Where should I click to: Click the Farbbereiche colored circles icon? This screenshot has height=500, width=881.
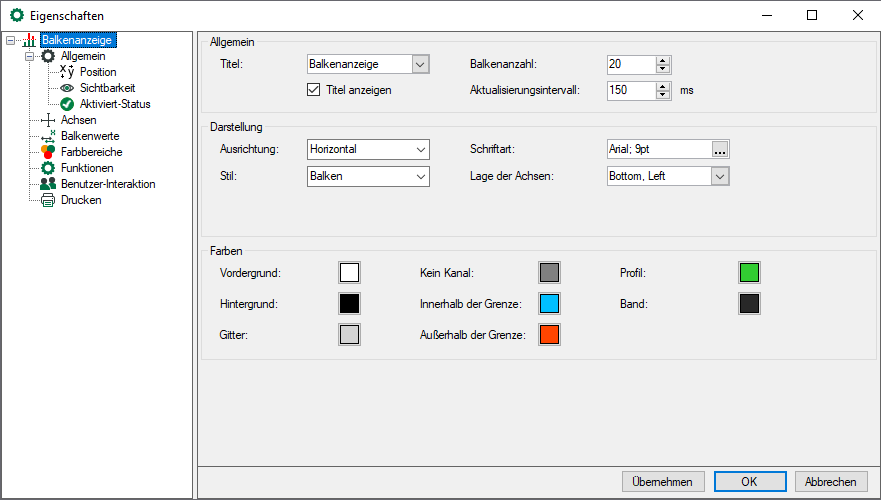coord(47,152)
